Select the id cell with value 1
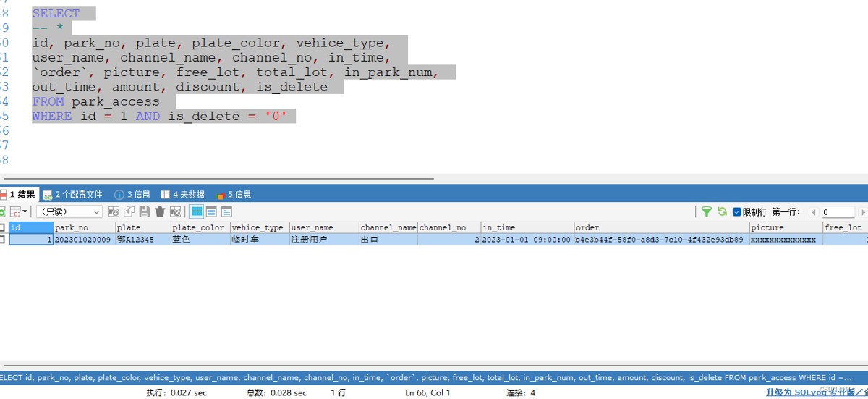The height and width of the screenshot is (399, 868). point(31,239)
